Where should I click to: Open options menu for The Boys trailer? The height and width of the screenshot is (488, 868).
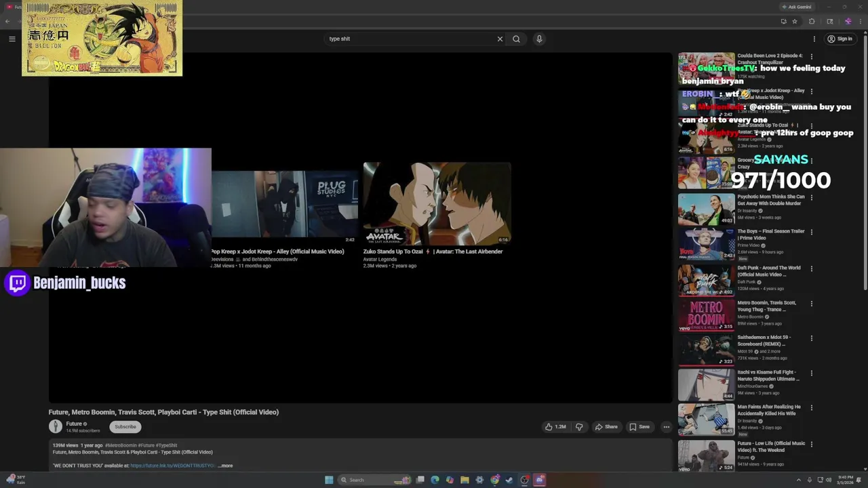pyautogui.click(x=811, y=232)
